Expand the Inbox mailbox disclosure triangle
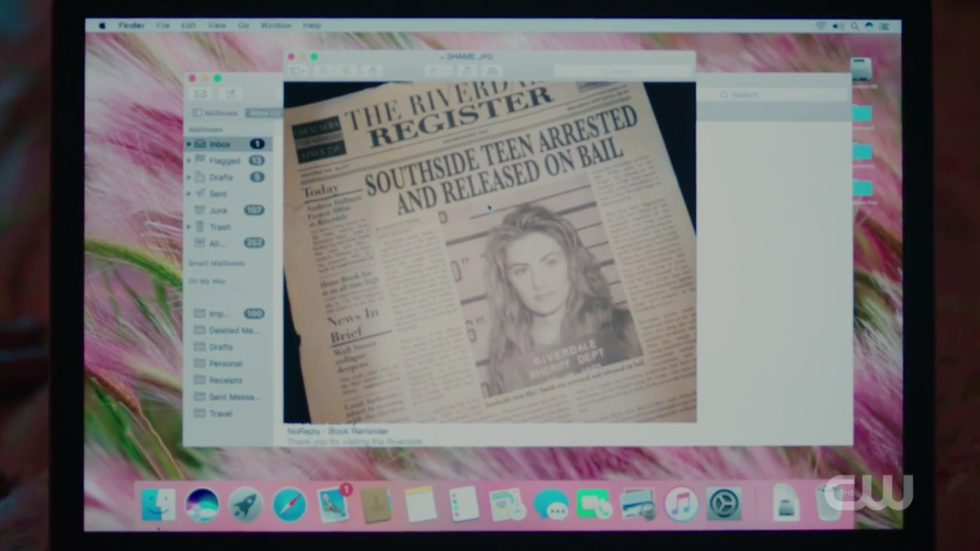 pos(189,144)
